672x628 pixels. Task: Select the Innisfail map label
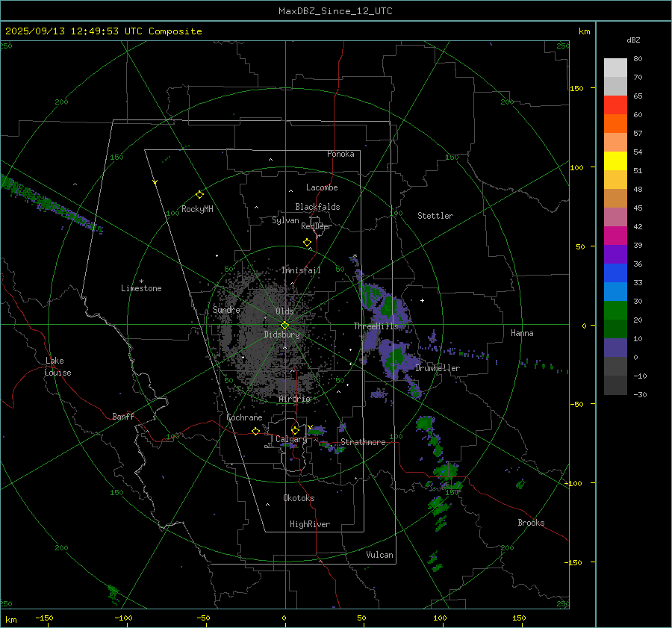301,270
